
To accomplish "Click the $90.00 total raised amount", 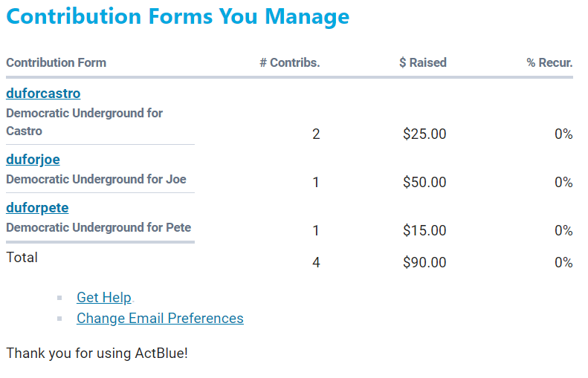I will pos(424,263).
